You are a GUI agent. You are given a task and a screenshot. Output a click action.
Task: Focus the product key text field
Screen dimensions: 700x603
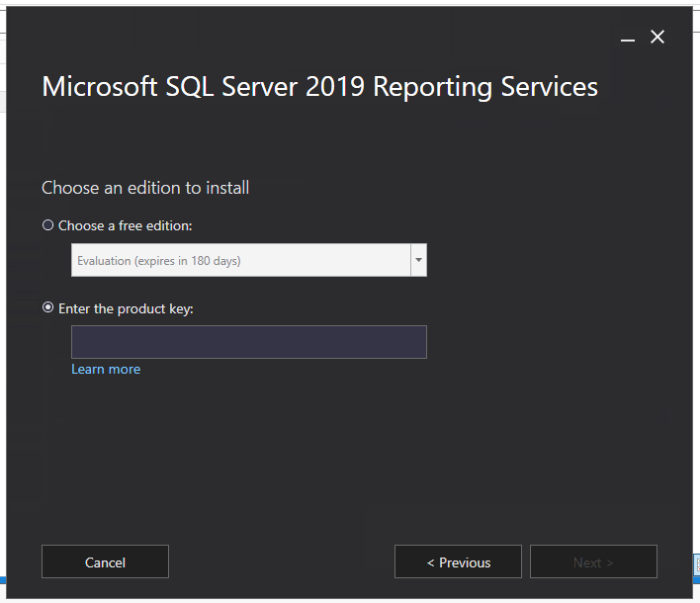pyautogui.click(x=248, y=342)
